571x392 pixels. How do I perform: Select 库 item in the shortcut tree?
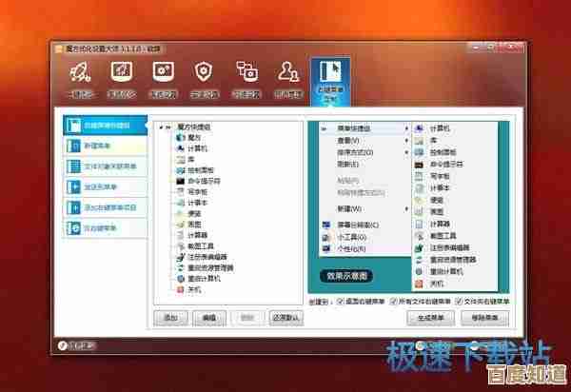[186, 160]
